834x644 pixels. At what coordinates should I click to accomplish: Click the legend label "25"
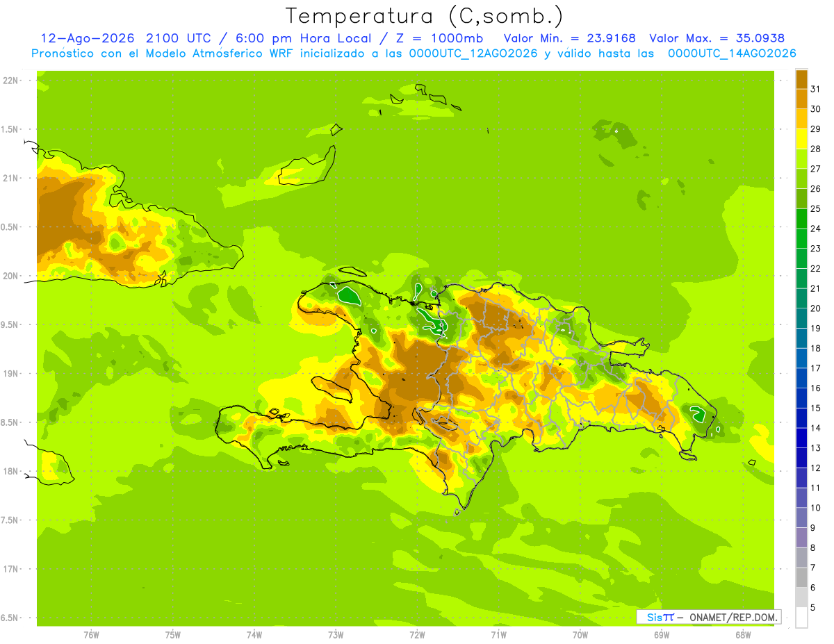pyautogui.click(x=816, y=208)
